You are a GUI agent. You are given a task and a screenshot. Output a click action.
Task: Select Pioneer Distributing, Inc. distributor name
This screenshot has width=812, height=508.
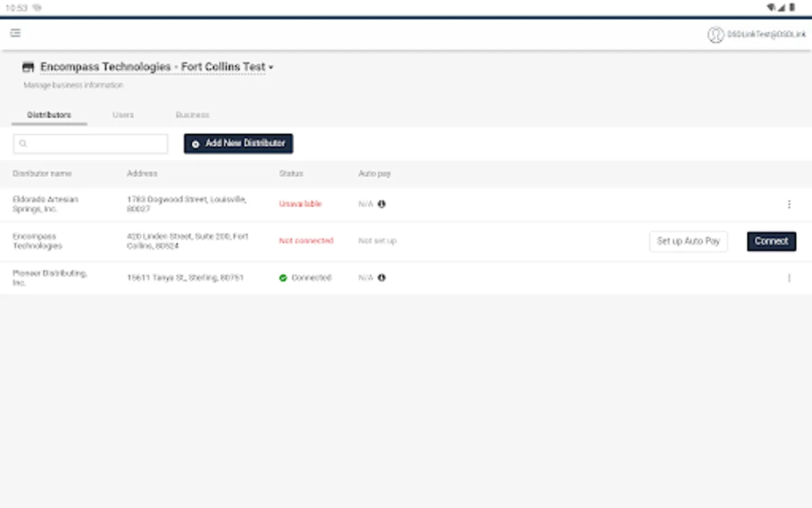pyautogui.click(x=50, y=278)
